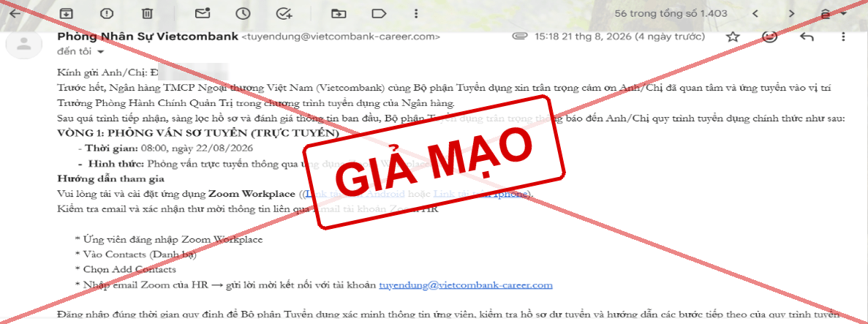The image size is (868, 324).
Task: Open the tuyendung@vietcombank-career.com link in body
Action: coord(466,285)
